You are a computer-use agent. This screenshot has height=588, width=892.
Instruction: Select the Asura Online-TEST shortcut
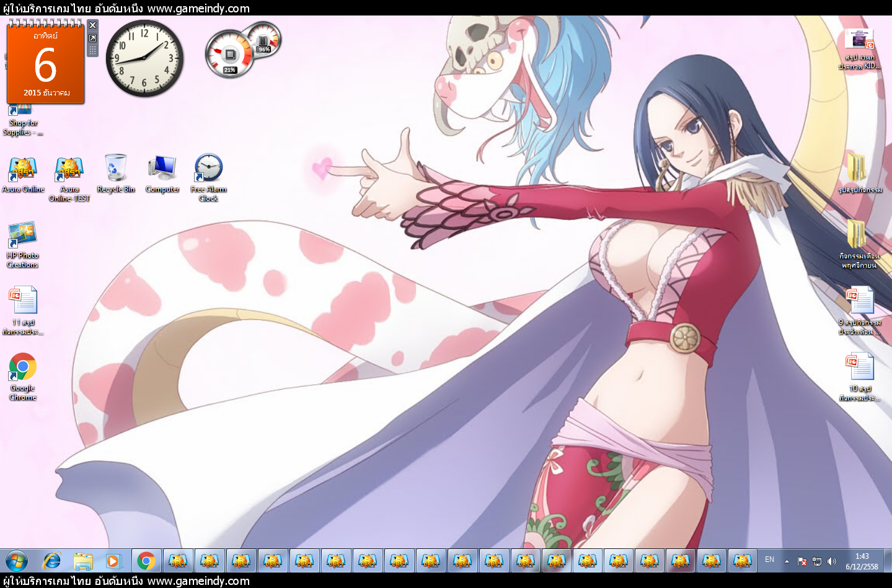point(69,178)
